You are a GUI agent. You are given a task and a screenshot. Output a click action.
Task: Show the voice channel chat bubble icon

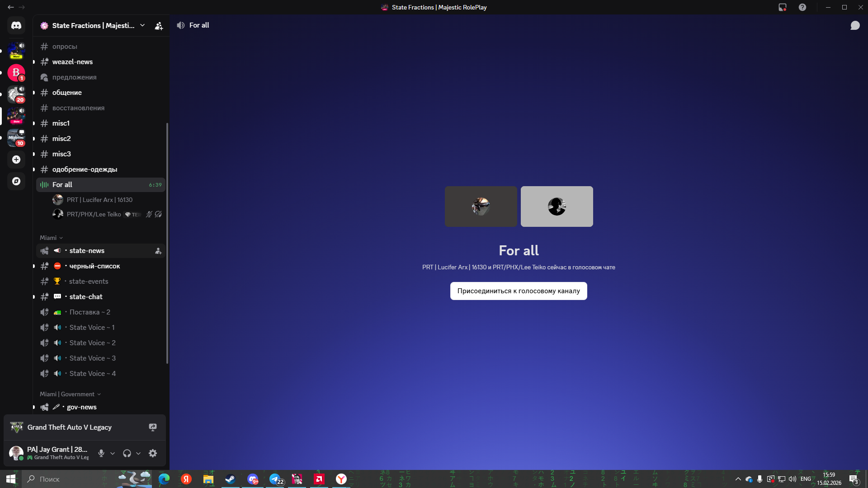pyautogui.click(x=855, y=25)
